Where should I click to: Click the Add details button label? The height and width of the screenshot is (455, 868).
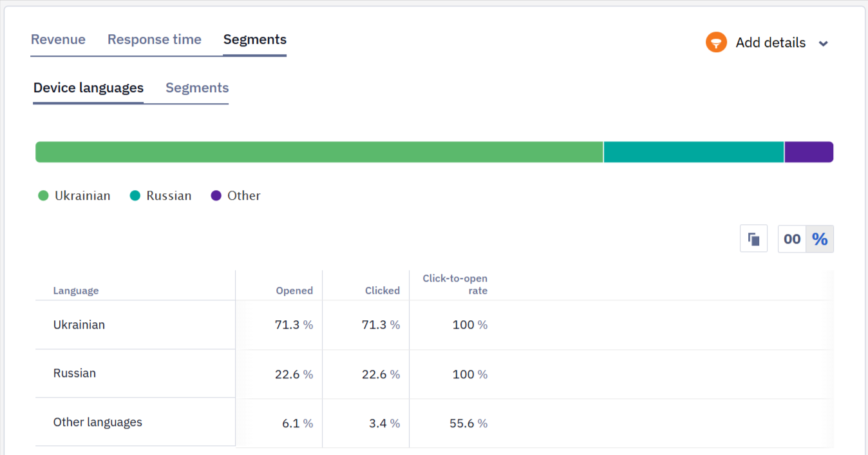771,43
